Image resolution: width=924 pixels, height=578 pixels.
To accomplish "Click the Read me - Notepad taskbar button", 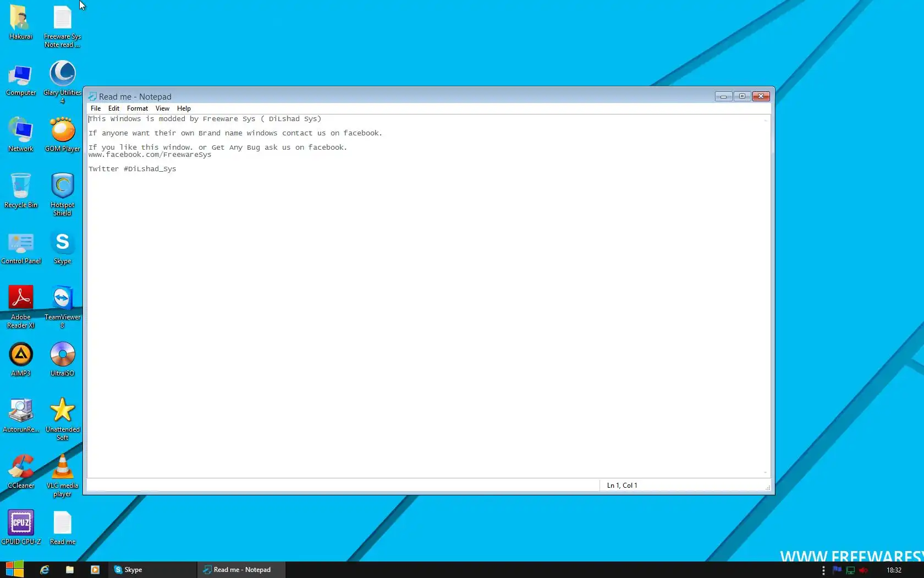I will click(241, 570).
